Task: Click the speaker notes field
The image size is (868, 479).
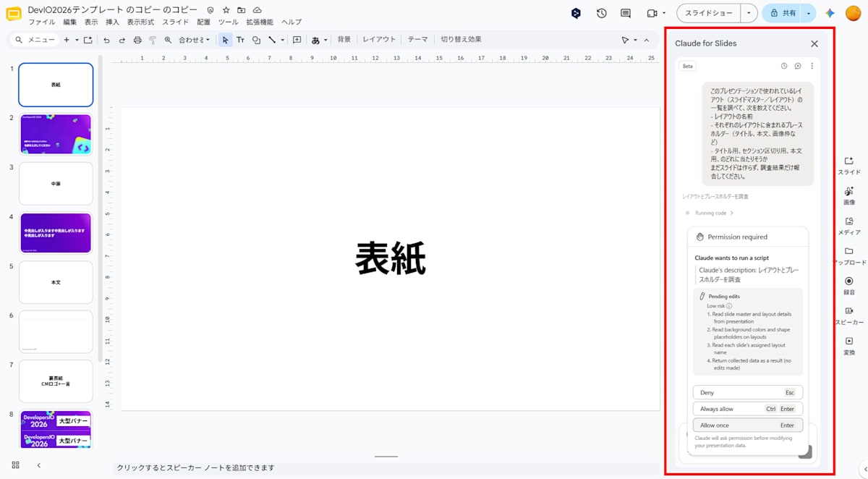Action: pos(386,468)
